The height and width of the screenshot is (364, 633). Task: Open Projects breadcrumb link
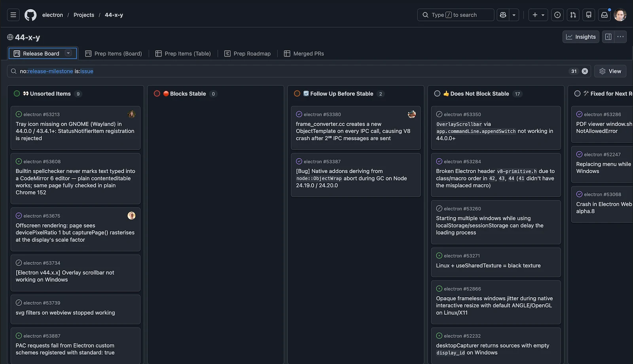pyautogui.click(x=84, y=15)
